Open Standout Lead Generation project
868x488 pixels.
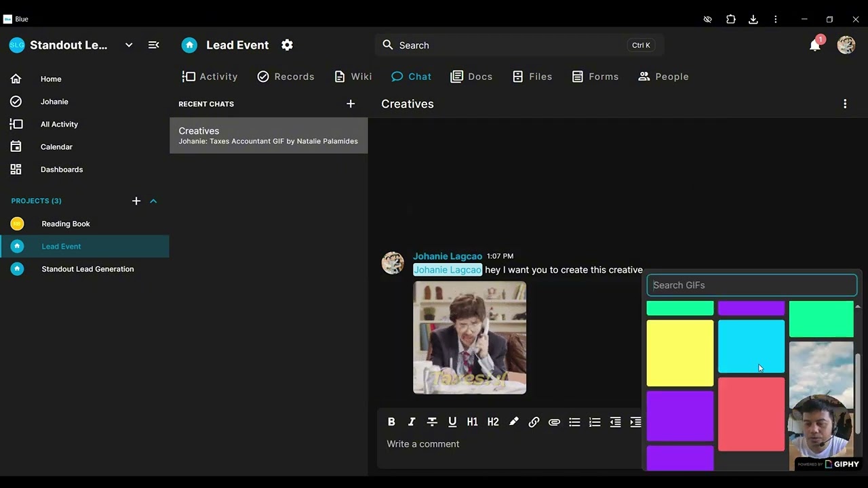pyautogui.click(x=85, y=269)
